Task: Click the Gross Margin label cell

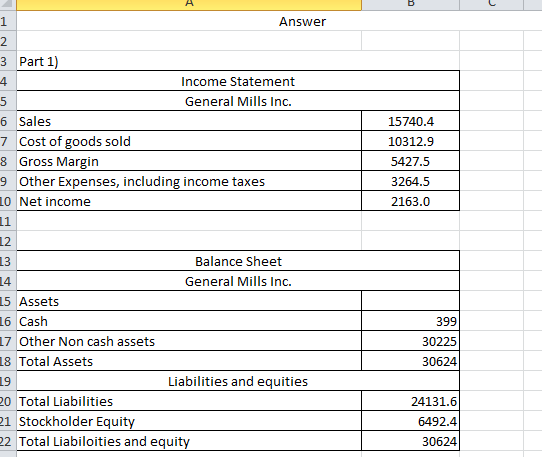Action: point(189,161)
